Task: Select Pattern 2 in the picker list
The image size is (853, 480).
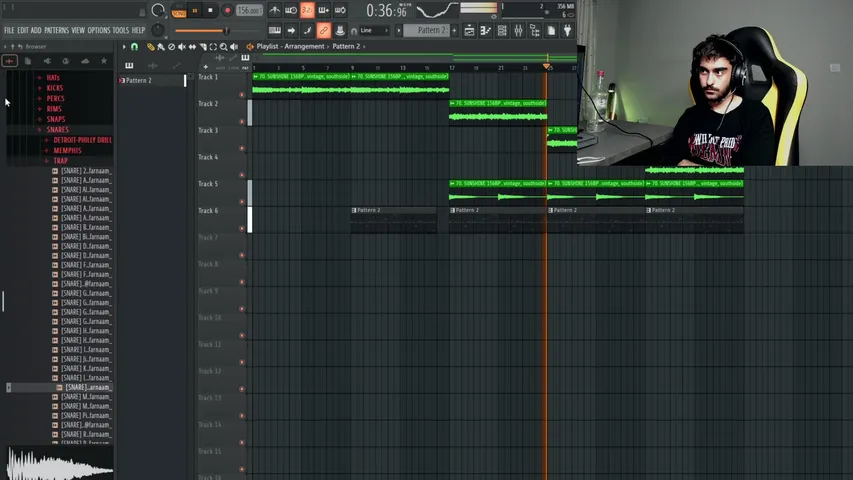Action: [x=152, y=81]
